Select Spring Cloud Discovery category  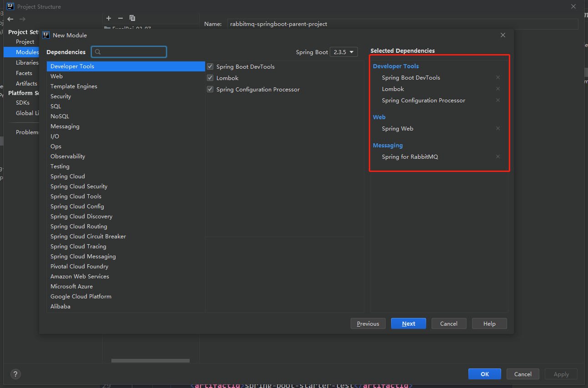[126, 217]
